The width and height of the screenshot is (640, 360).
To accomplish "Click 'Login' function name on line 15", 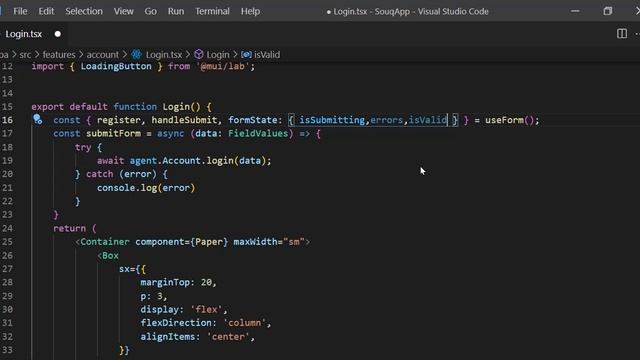I will point(176,107).
